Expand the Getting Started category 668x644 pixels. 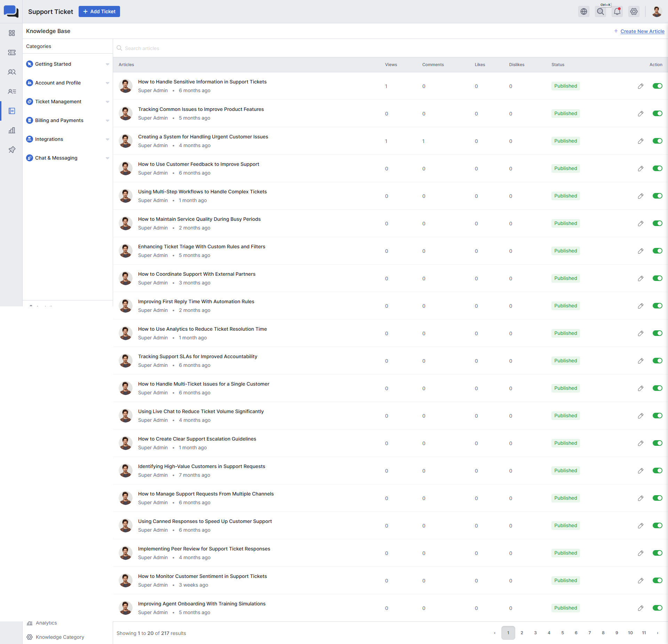[107, 64]
